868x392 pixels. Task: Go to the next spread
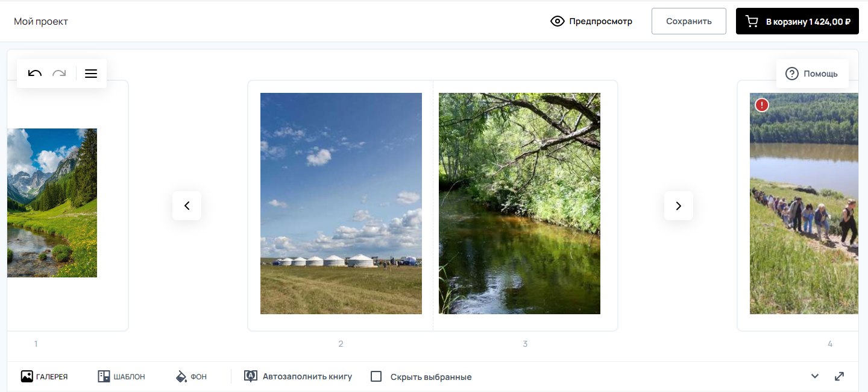679,206
